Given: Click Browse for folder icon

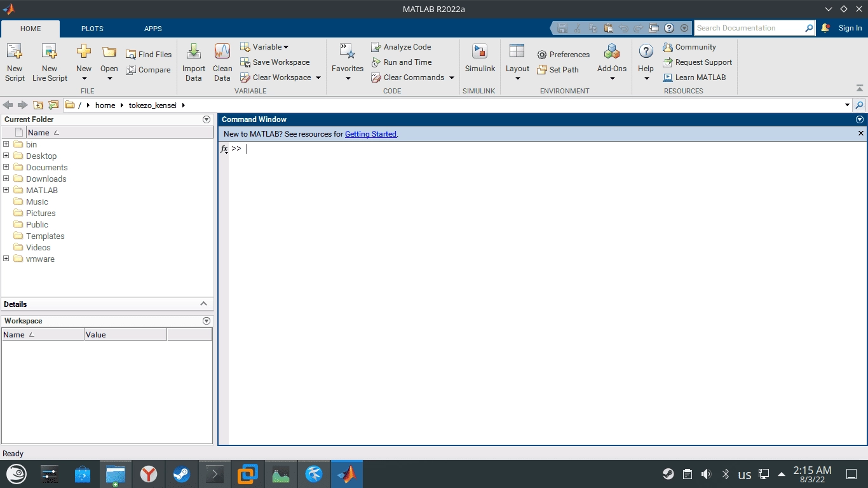Looking at the screenshot, I should [x=53, y=105].
